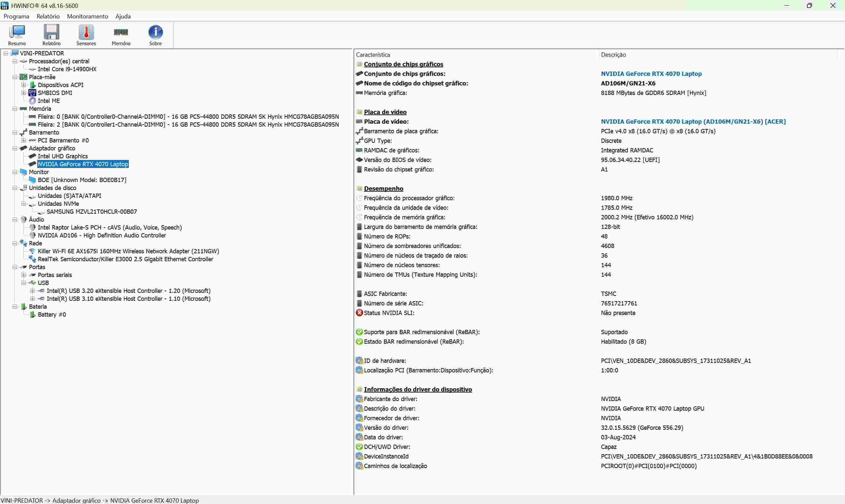
Task: Click the Unidades de disco icon
Action: pos(23,188)
